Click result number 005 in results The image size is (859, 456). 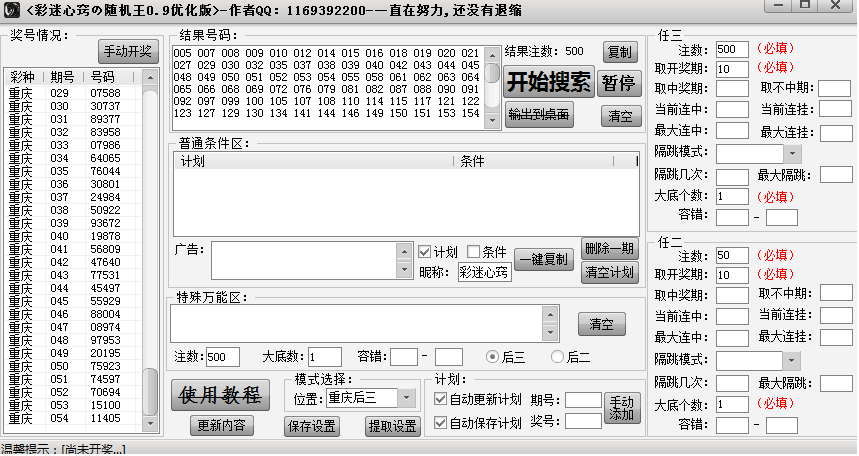(x=182, y=53)
